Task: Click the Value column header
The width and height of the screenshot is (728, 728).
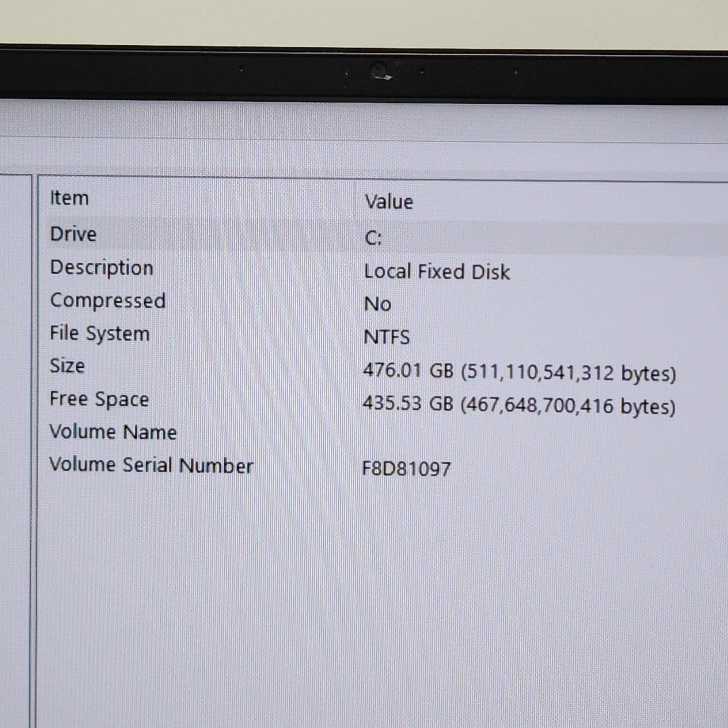Action: (x=389, y=201)
